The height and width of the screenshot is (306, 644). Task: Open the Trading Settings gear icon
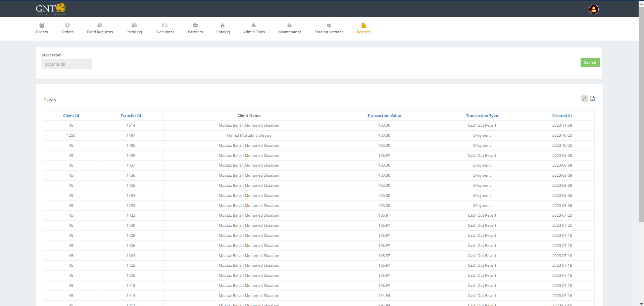pos(329,26)
